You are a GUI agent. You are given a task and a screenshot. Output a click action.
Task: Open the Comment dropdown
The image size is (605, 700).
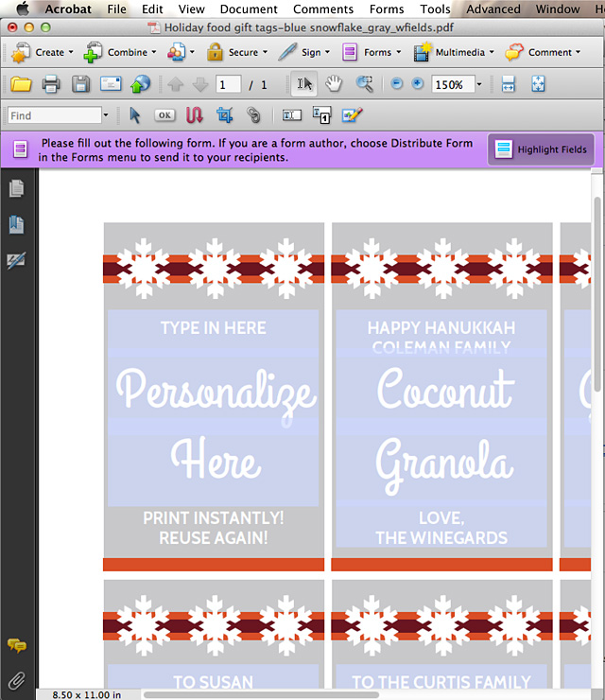click(543, 53)
